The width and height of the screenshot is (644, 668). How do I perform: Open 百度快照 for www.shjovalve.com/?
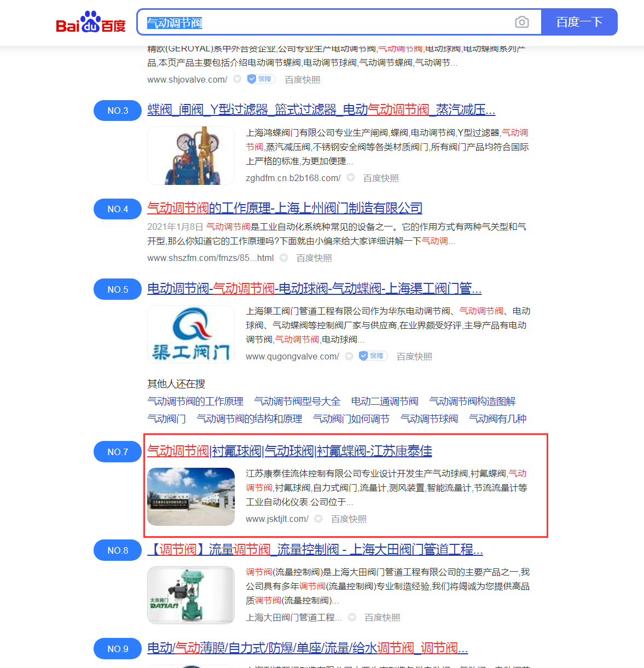(303, 79)
